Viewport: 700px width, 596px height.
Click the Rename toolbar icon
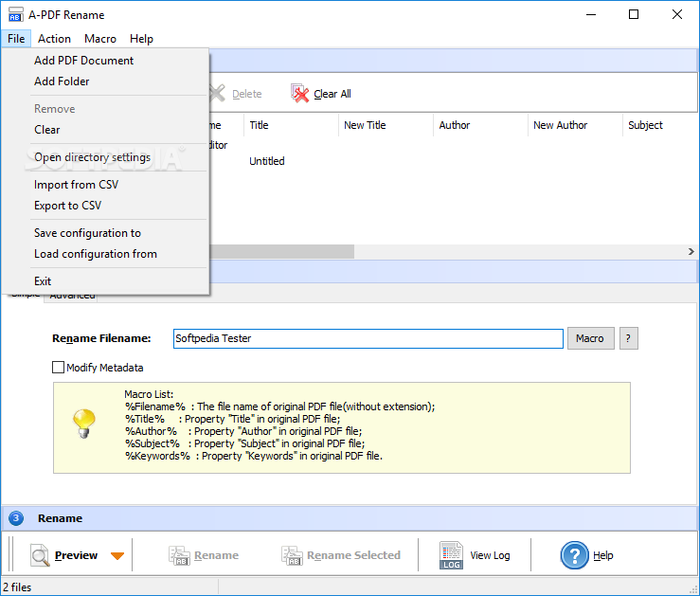pyautogui.click(x=179, y=555)
